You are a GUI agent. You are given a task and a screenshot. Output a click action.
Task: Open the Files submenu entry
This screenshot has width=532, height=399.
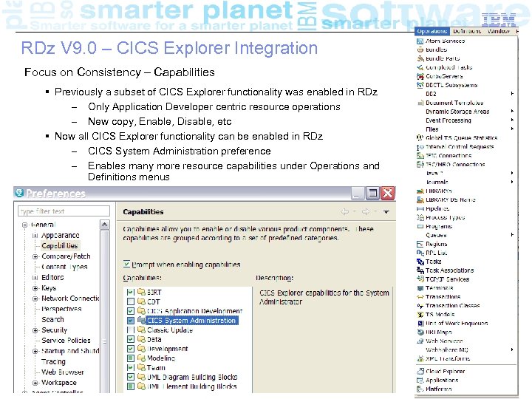[x=467, y=129]
